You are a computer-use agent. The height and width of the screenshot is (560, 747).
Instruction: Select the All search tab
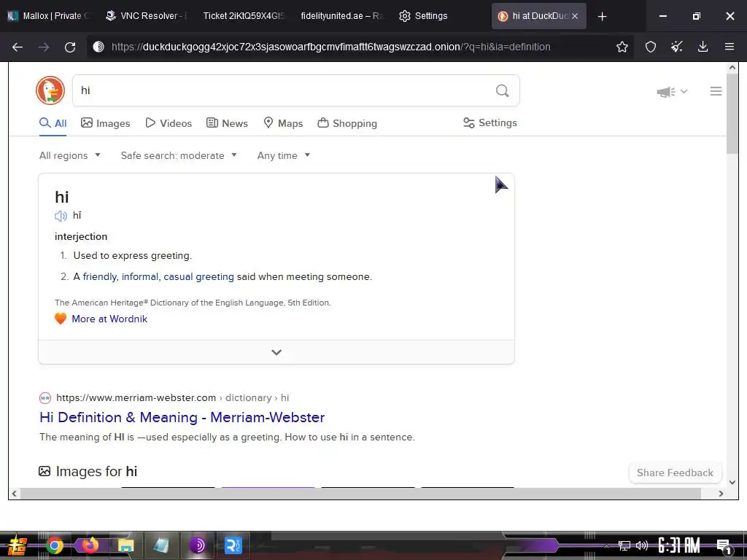pos(53,123)
